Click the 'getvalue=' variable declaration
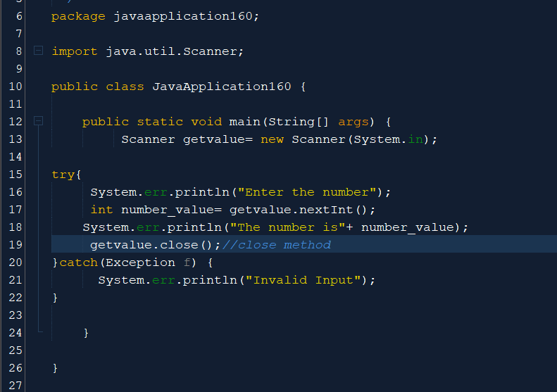Viewport: 557px width, 392px height. [x=218, y=139]
